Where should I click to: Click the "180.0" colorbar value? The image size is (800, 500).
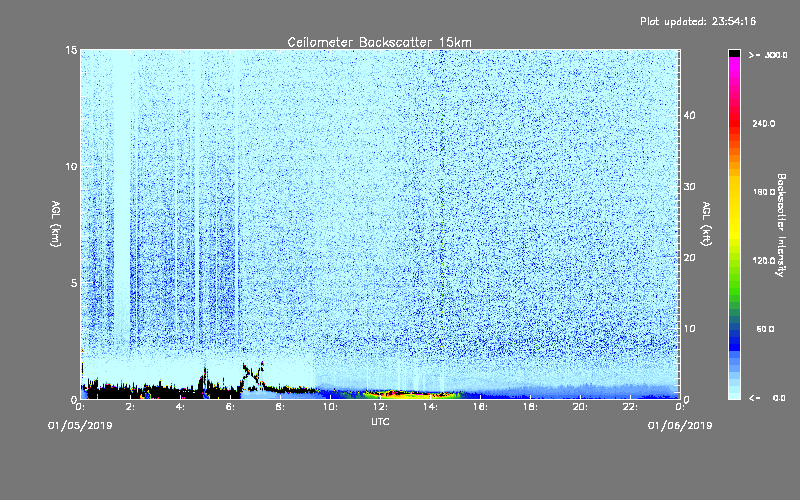click(764, 192)
